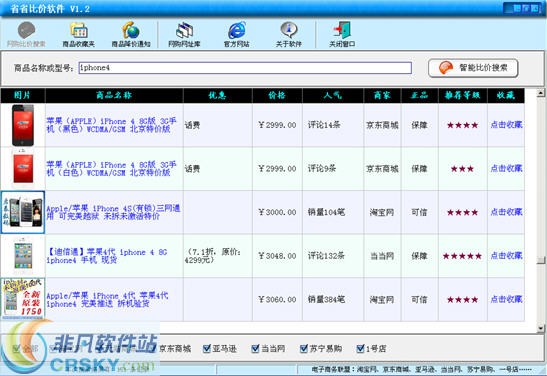Click the 推荐等级 column header
547x376 pixels.
(463, 95)
